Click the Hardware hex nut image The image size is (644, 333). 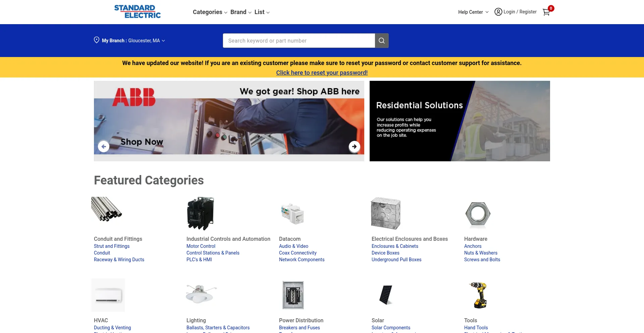point(478,214)
